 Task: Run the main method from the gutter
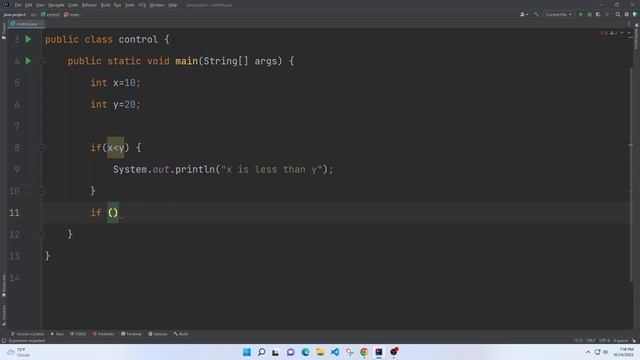pyautogui.click(x=28, y=61)
